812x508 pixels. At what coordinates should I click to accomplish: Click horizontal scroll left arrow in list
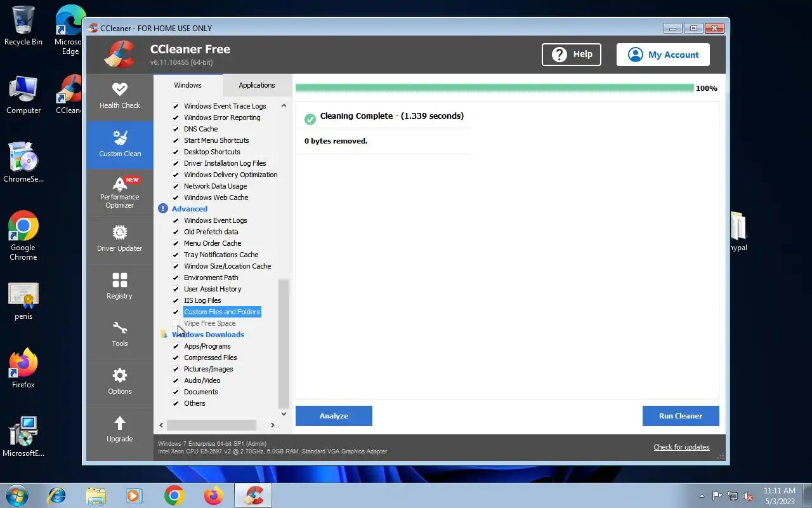click(161, 425)
